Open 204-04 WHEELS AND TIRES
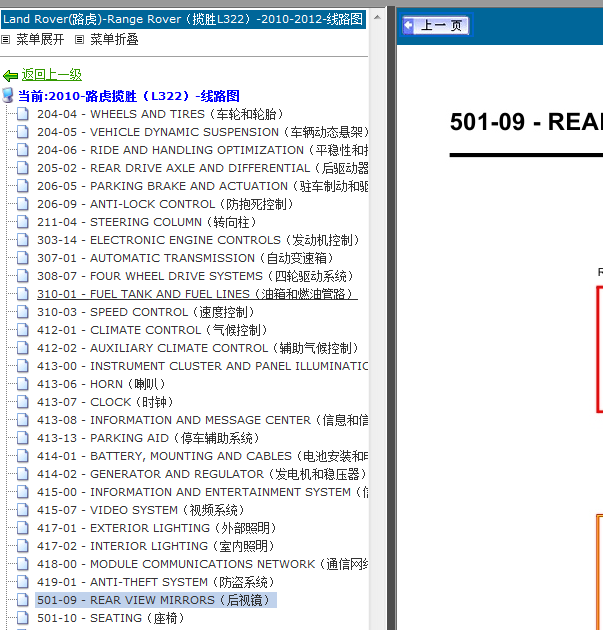 [160, 114]
